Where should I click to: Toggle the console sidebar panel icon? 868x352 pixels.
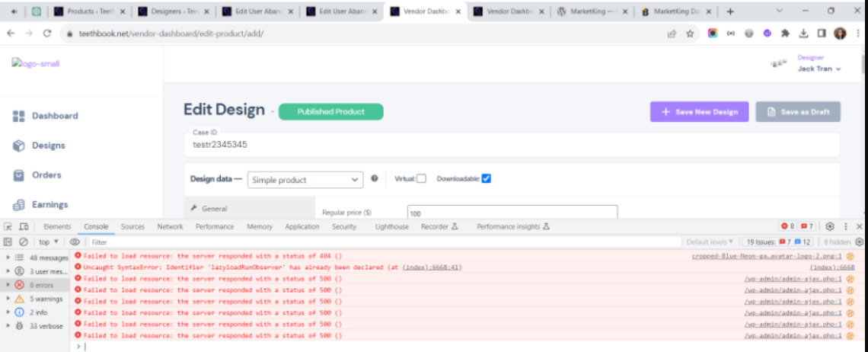[x=8, y=242]
